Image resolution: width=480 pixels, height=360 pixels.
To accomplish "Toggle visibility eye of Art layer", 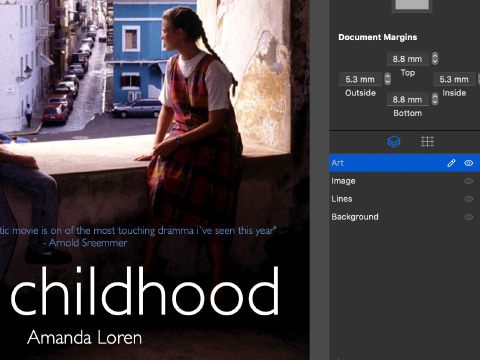I will coord(469,163).
